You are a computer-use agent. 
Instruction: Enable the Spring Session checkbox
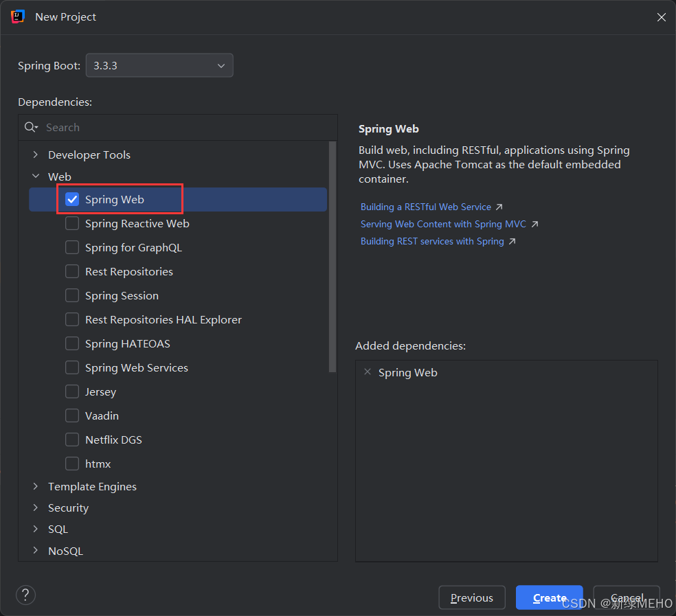pos(72,295)
